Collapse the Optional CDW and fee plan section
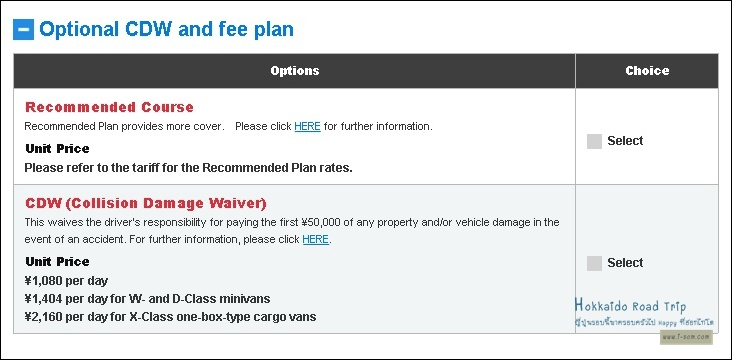This screenshot has height=360, width=732. (x=23, y=29)
